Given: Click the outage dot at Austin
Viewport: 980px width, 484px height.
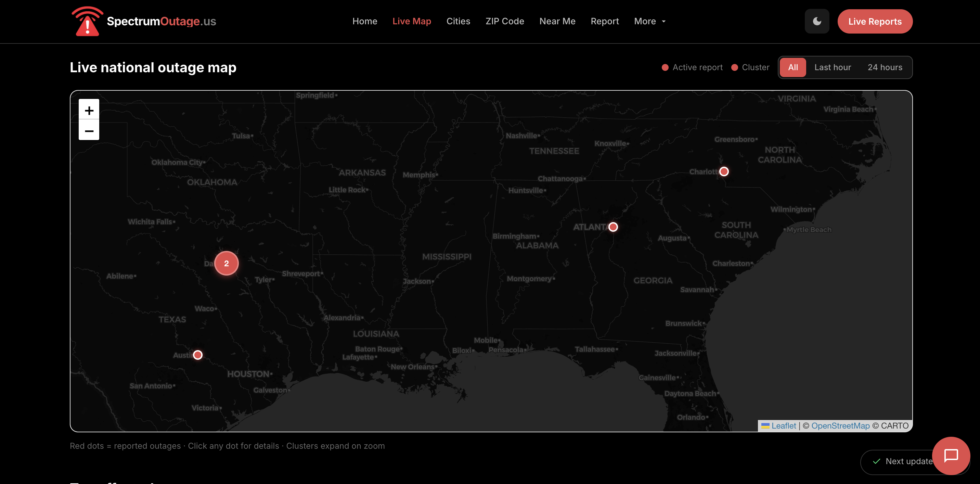Looking at the screenshot, I should click(197, 355).
